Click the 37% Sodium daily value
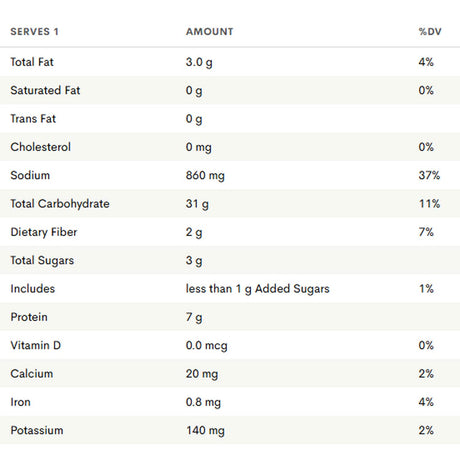Viewport: 460px width, 460px height. pyautogui.click(x=429, y=175)
